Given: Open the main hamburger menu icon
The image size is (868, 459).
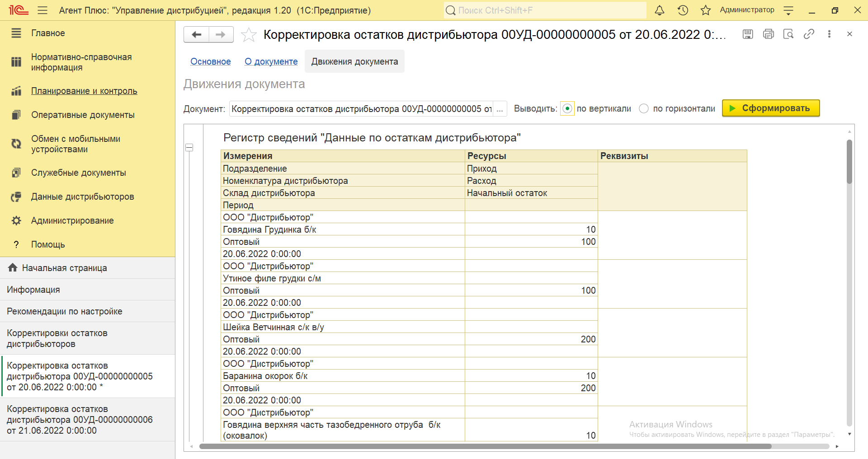Looking at the screenshot, I should coord(42,10).
